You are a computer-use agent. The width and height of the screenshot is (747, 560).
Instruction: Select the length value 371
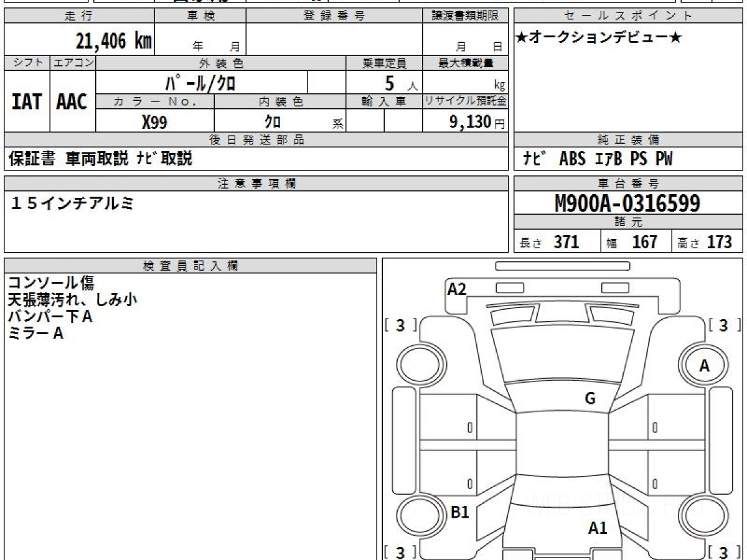point(566,242)
